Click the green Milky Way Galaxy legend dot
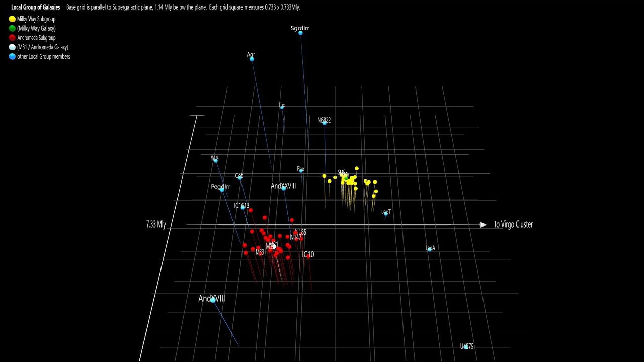 (x=12, y=28)
